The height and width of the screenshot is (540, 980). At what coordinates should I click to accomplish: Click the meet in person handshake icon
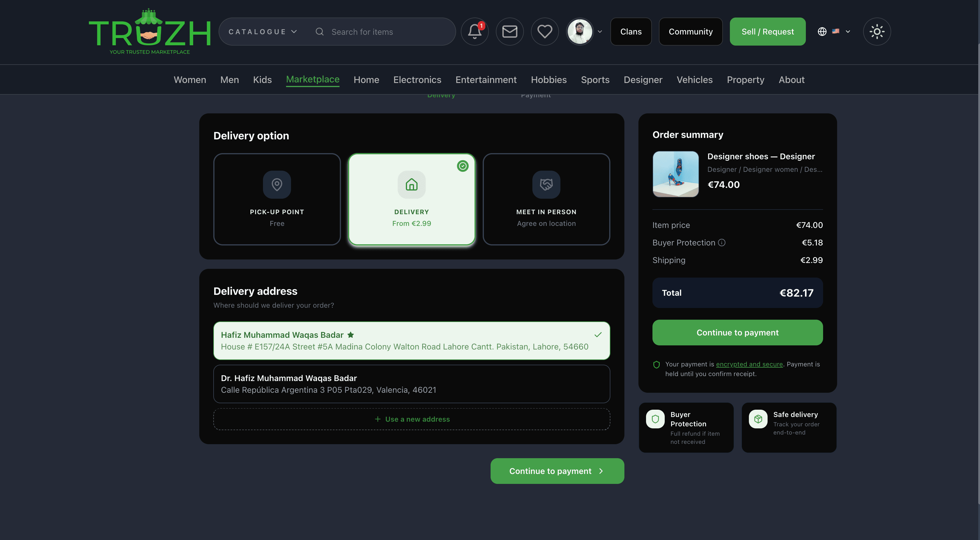point(546,185)
